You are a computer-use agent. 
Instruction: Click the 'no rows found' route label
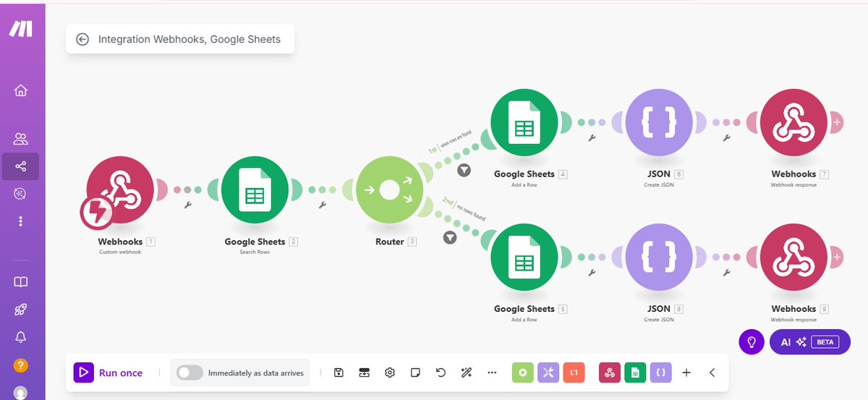470,213
